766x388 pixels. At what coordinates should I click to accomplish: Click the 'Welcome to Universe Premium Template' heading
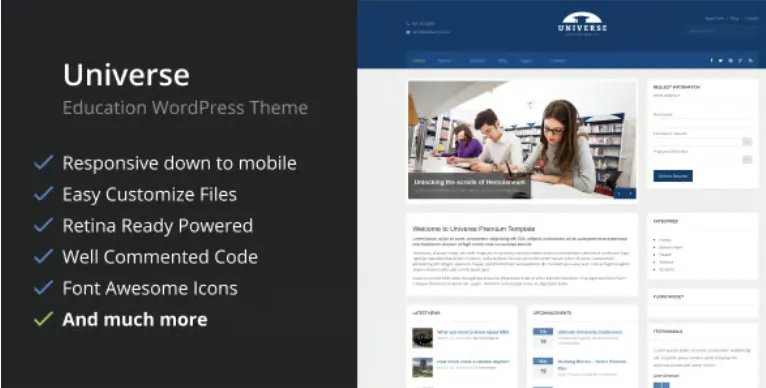473,229
